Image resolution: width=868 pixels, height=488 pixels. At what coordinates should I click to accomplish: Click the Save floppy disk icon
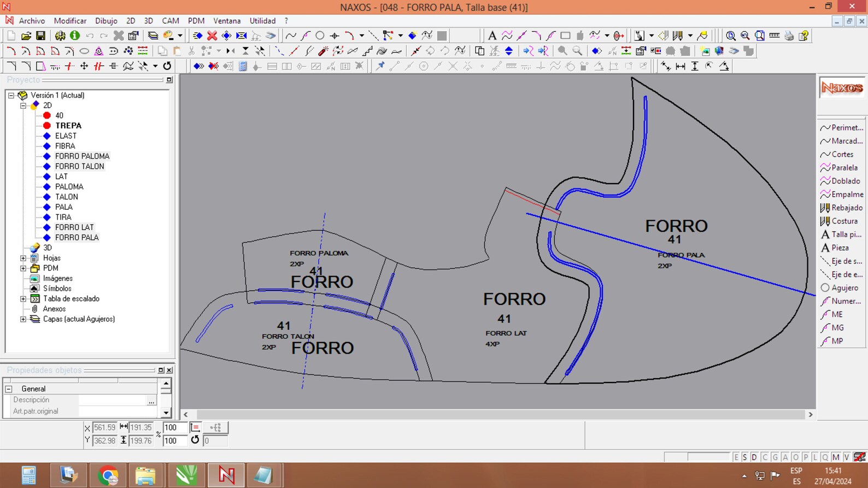(x=40, y=36)
